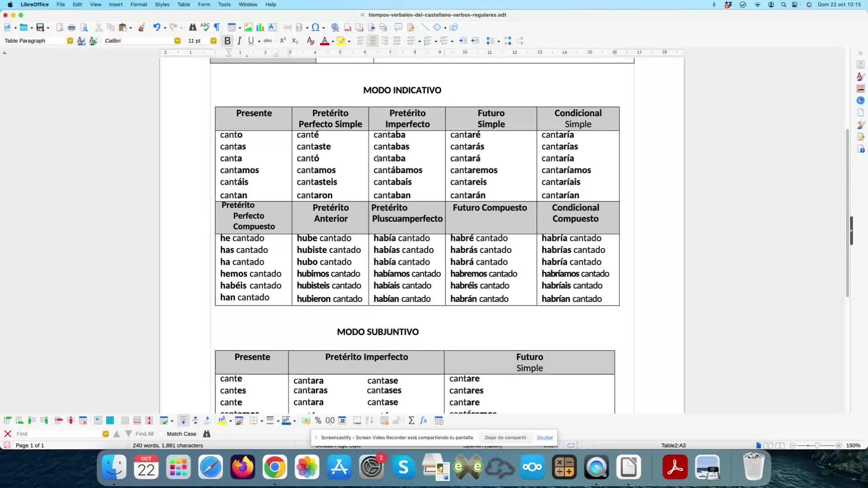Click the Print icon

tap(71, 28)
